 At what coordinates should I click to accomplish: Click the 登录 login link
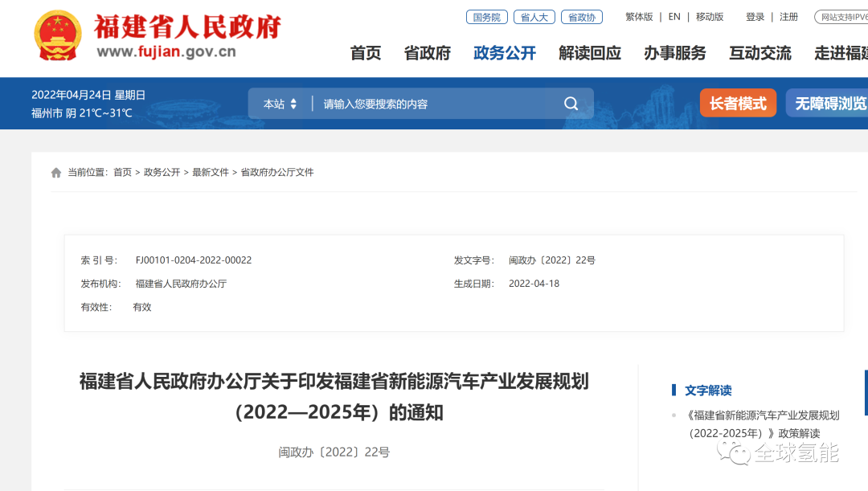755,17
